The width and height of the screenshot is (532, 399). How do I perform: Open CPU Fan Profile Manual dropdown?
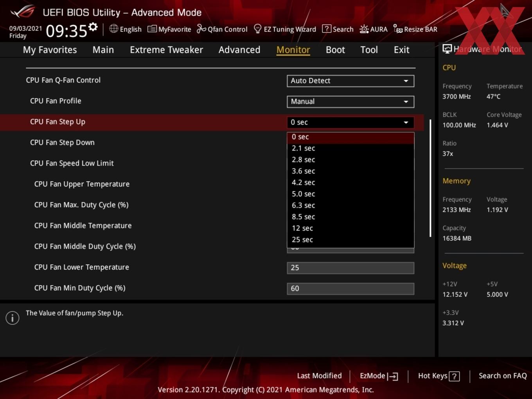tap(350, 101)
